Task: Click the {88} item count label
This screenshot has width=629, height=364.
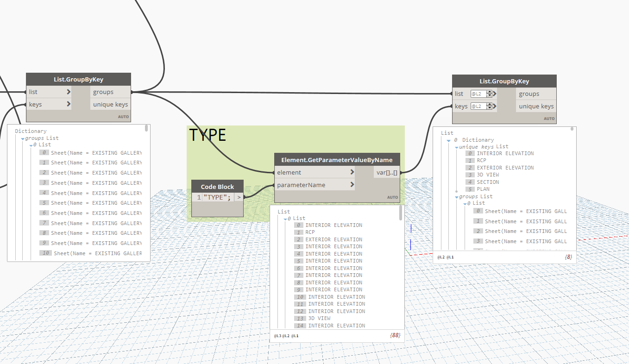Action: click(395, 335)
